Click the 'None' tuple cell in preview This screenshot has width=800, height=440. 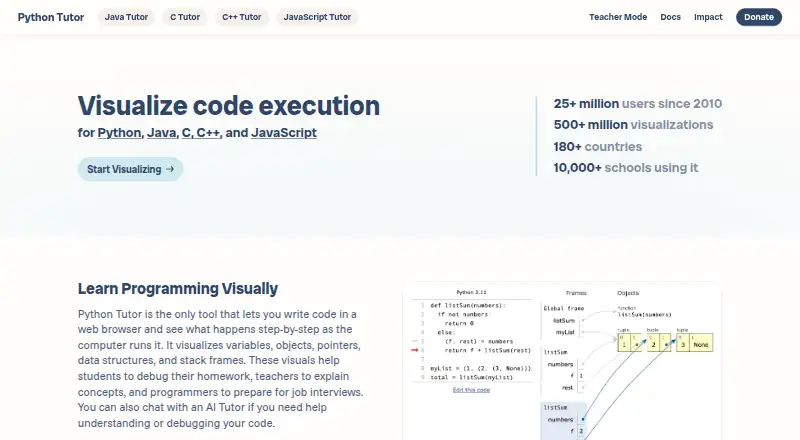coord(701,345)
